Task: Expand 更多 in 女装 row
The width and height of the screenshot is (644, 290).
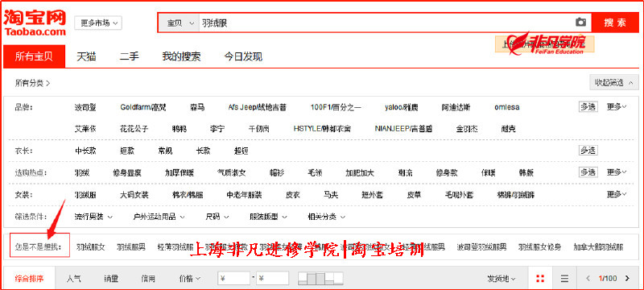Action: coord(617,194)
